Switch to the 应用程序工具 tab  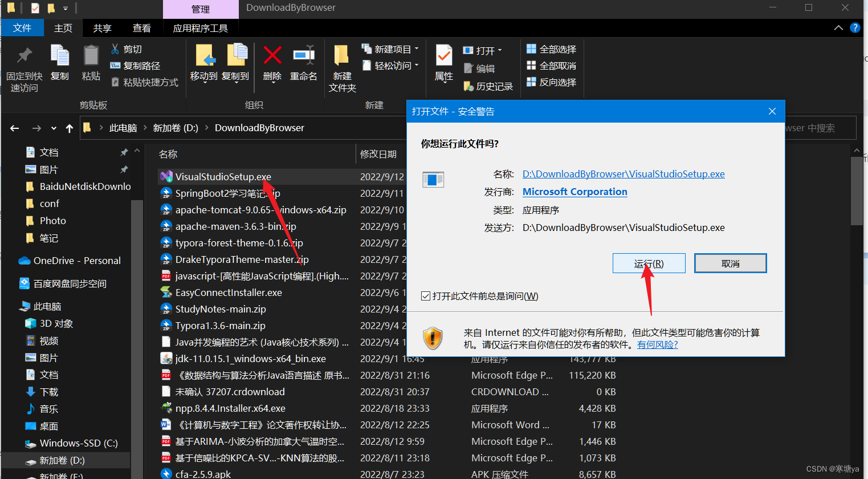pyautogui.click(x=201, y=28)
